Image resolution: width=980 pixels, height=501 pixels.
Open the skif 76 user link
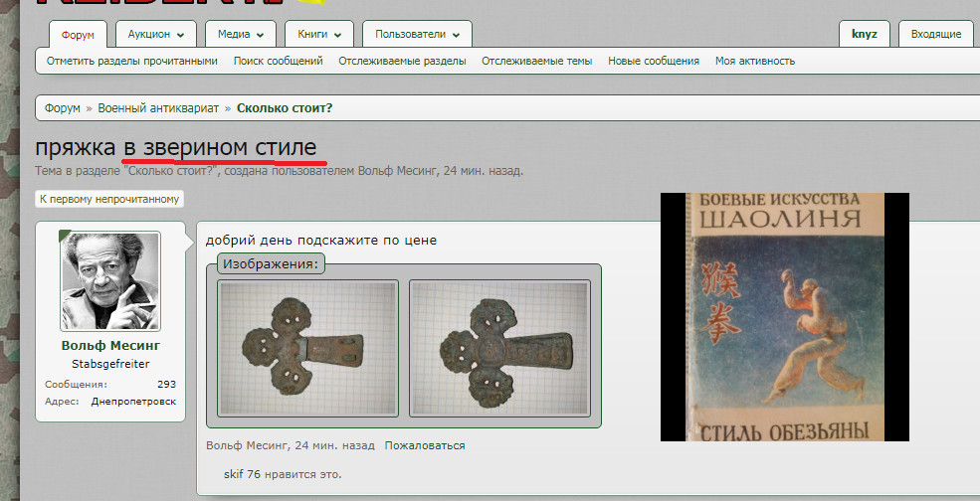tap(242, 474)
